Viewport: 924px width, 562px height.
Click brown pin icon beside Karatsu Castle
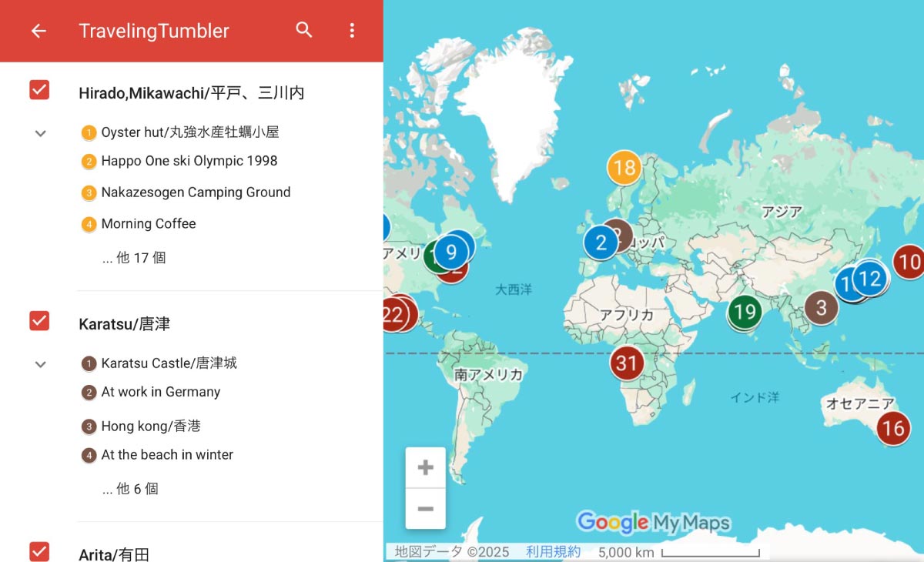89,364
